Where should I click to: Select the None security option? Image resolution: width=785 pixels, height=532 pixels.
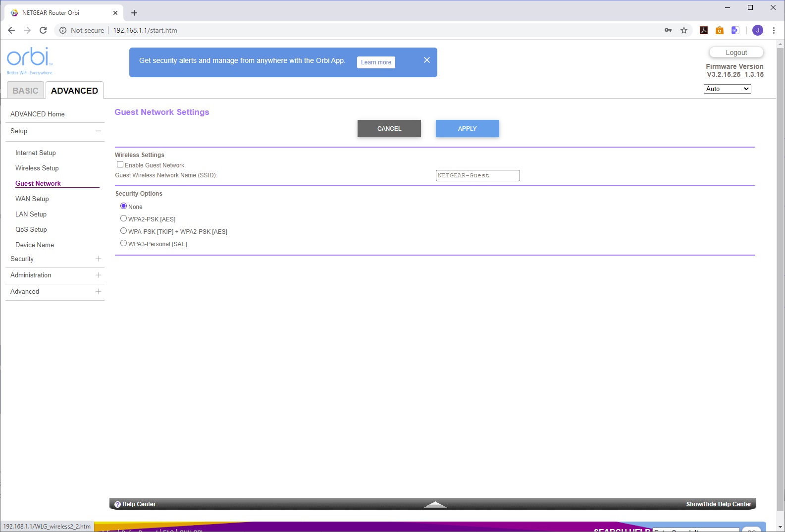(124, 206)
